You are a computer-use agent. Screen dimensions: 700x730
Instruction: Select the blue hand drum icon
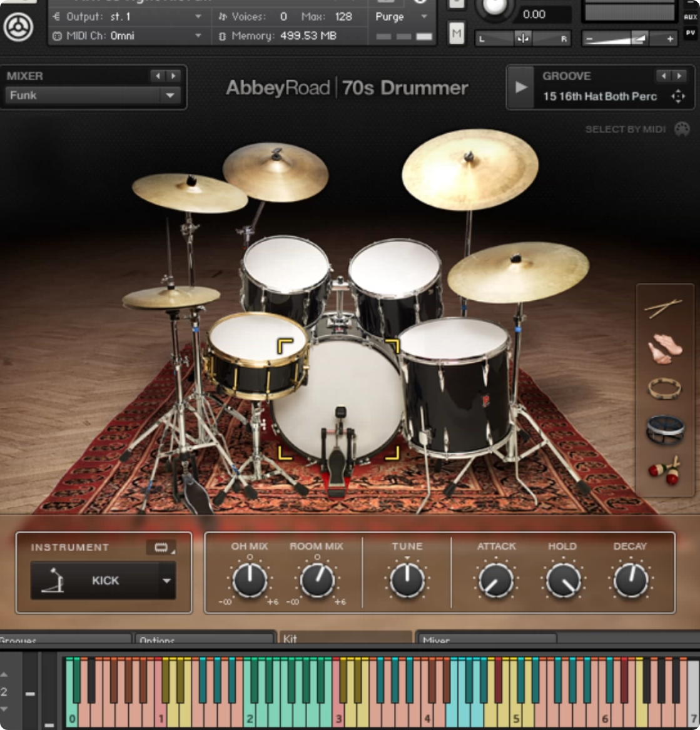tap(665, 428)
